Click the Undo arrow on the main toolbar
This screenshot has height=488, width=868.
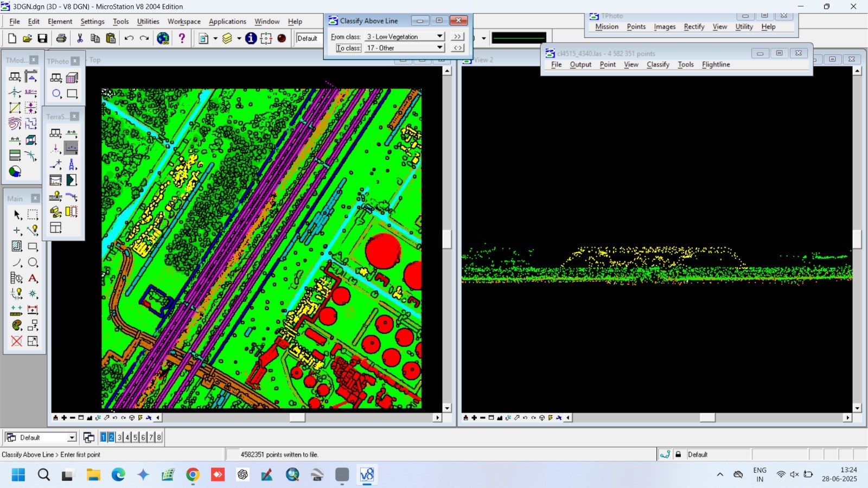click(x=129, y=38)
